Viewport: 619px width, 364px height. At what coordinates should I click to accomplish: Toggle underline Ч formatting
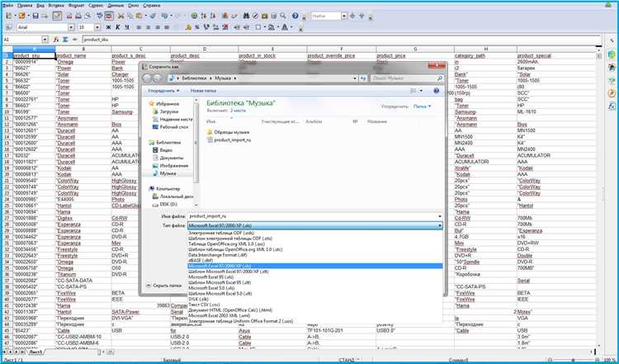(127, 27)
